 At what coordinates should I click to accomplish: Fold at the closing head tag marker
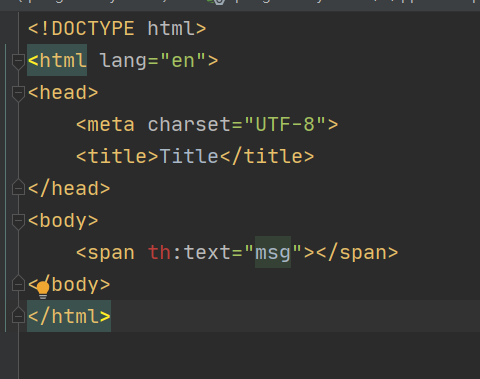tap(18, 187)
